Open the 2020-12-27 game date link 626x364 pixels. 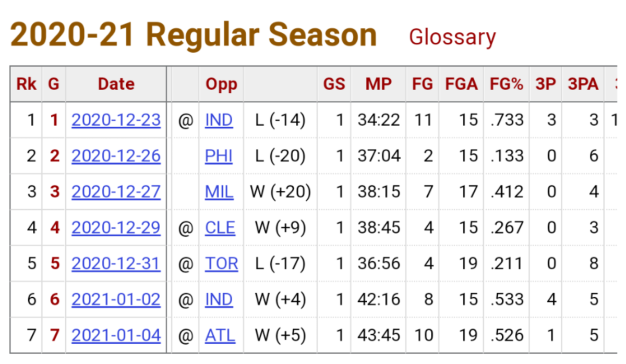click(116, 192)
